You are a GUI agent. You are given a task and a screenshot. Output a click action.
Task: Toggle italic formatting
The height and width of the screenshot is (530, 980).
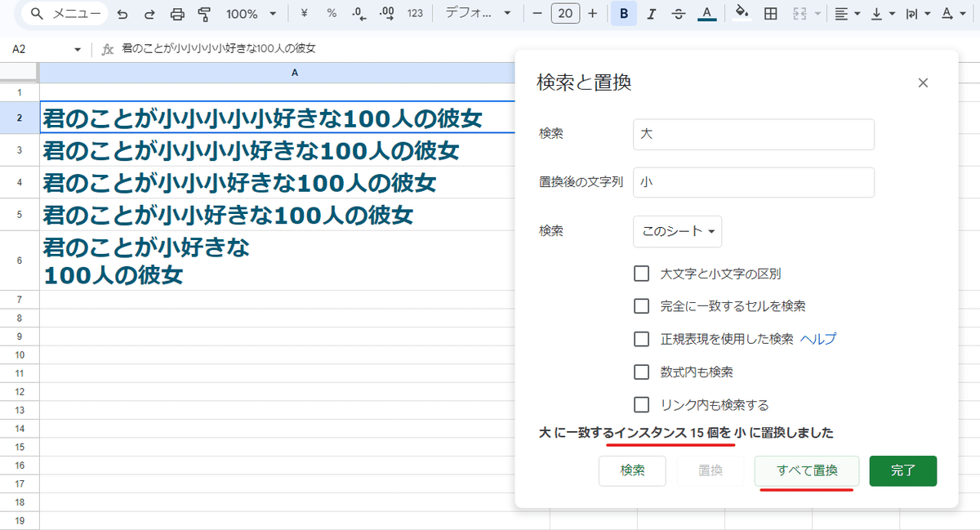(x=651, y=14)
